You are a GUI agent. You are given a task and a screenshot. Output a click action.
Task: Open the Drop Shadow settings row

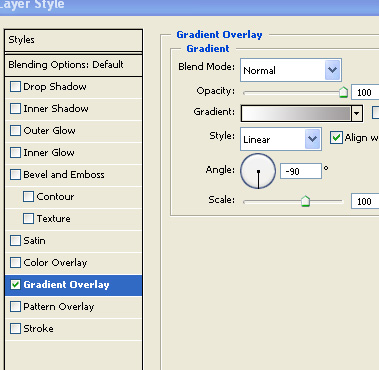click(x=74, y=87)
